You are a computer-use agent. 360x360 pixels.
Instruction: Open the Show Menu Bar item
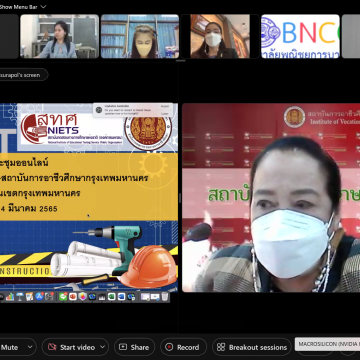18,7
